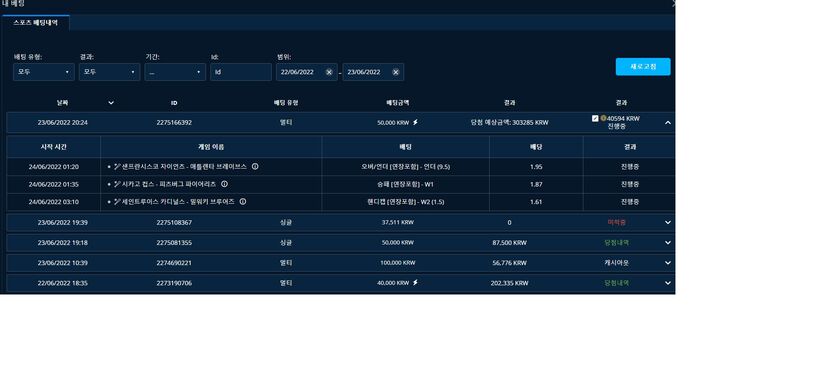Click the 23/06/2022 end date field

pos(373,72)
